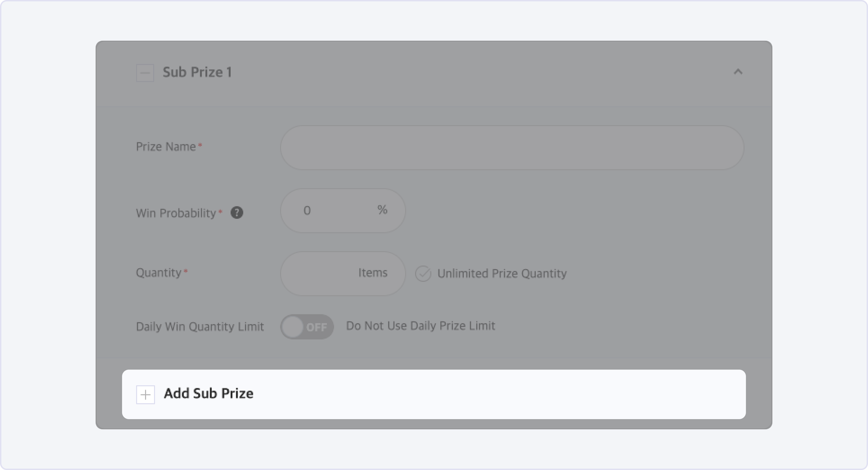Screen dimensions: 868x470
Task: Click the Win Probability help question mark
Action: point(237,213)
